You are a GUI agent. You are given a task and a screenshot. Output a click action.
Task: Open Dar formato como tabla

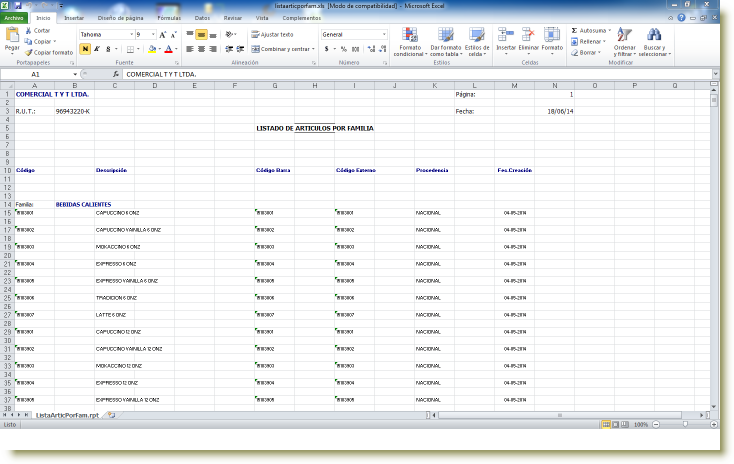[446, 42]
